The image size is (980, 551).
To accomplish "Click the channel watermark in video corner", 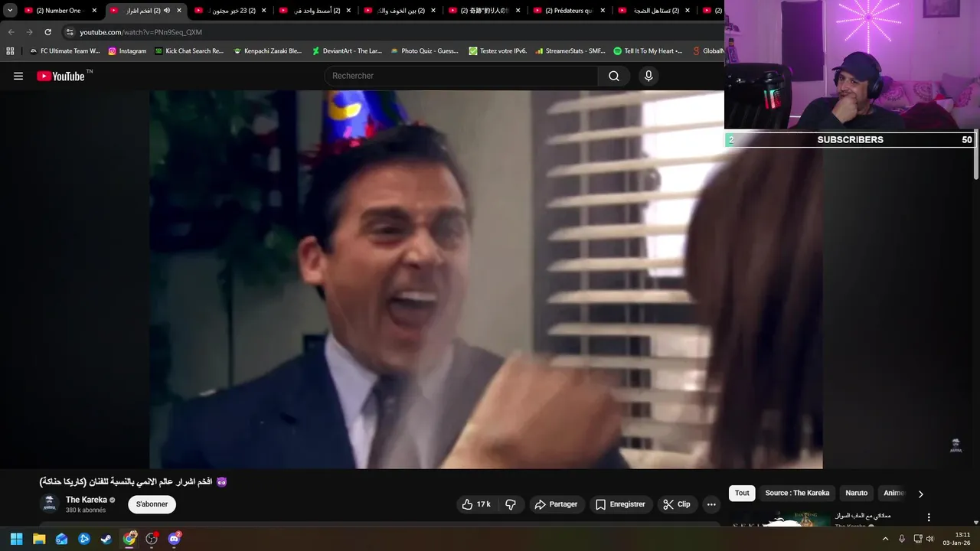I will [955, 445].
